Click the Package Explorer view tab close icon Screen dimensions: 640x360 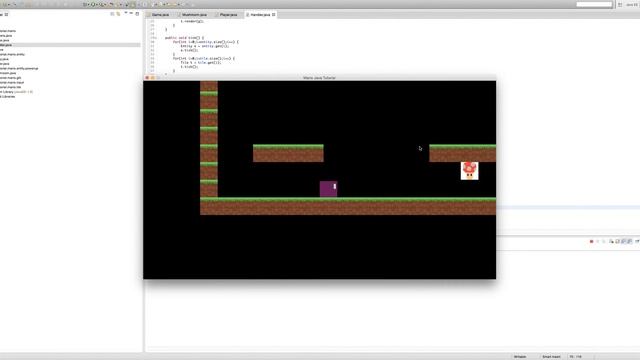point(6,14)
